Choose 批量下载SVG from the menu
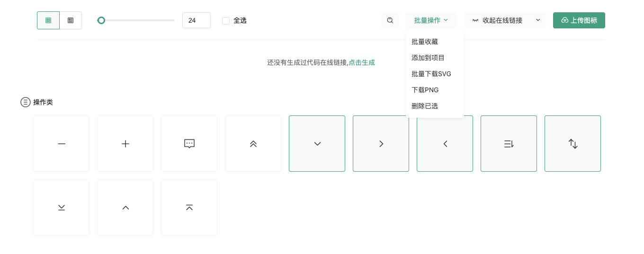 click(435, 74)
